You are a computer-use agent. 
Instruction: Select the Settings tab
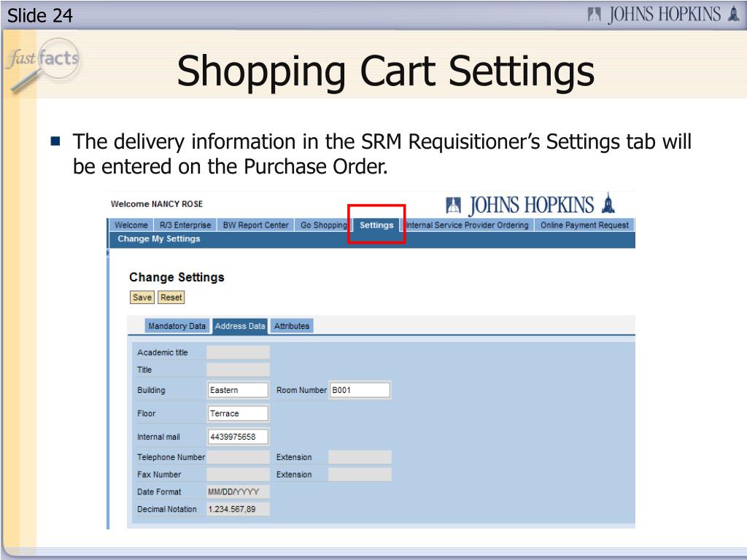pyautogui.click(x=376, y=225)
